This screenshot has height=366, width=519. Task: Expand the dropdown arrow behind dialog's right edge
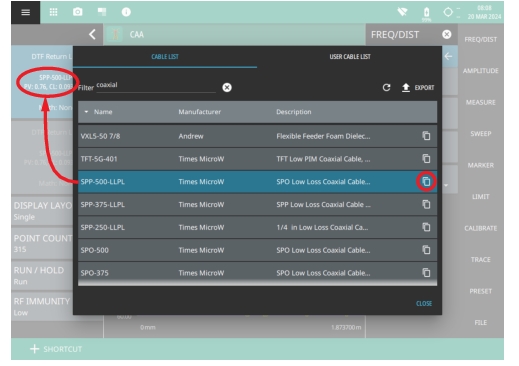[x=446, y=185]
